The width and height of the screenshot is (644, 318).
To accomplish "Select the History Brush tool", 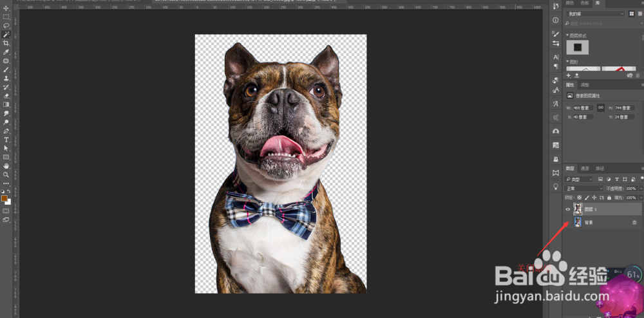I will pyautogui.click(x=6, y=88).
